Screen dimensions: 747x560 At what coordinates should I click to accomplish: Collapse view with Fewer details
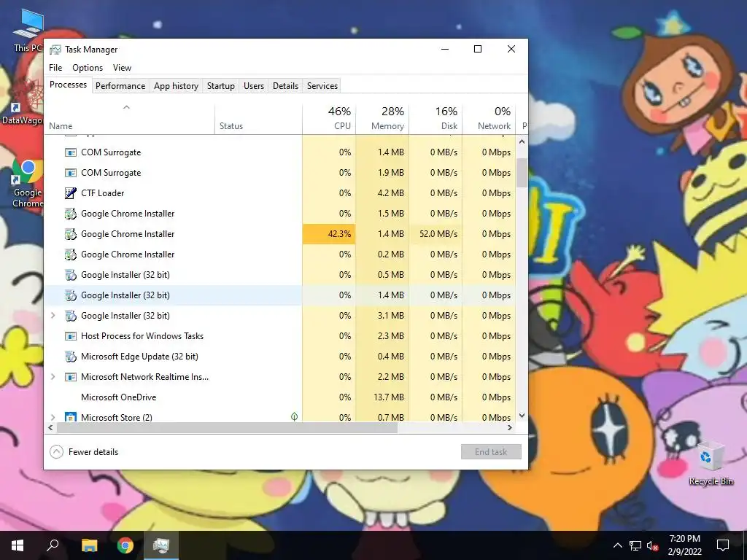(84, 452)
